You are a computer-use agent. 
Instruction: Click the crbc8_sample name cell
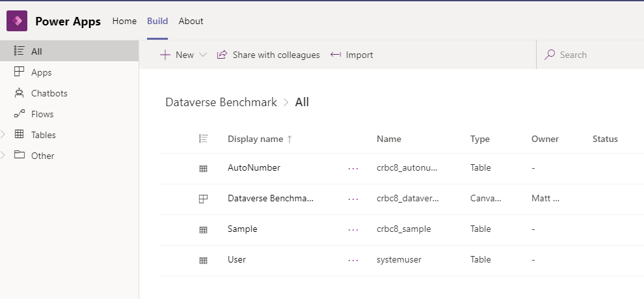404,229
